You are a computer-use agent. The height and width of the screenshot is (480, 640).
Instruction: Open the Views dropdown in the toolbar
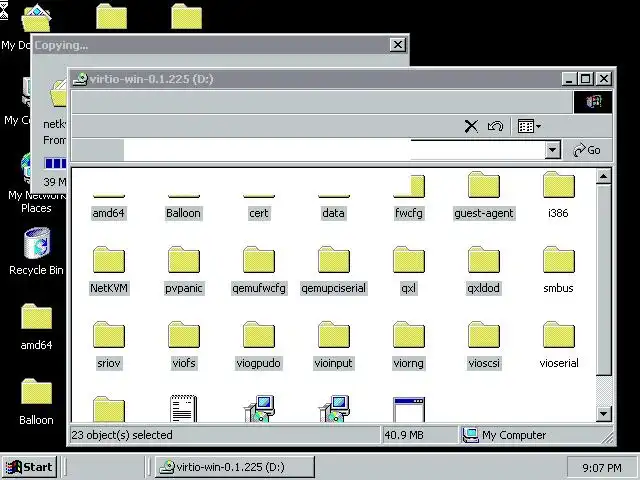click(529, 126)
